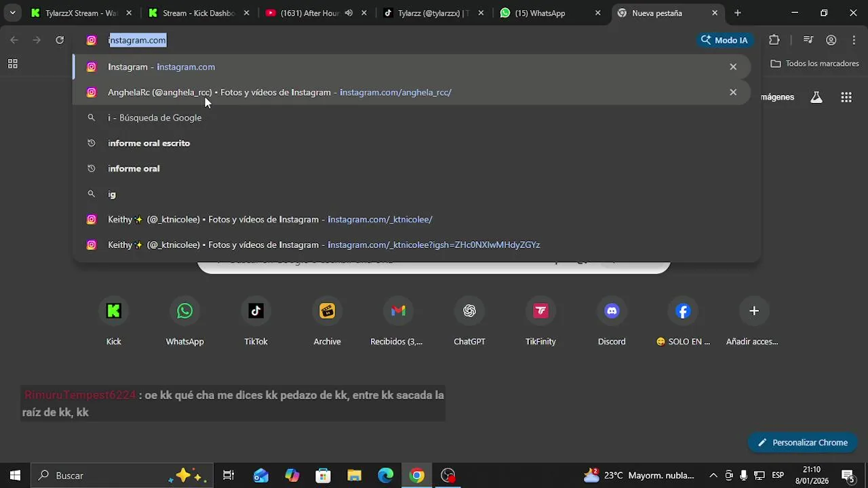Open the tab groups grid icon in the bookmarks bar
Screen dimensions: 868x488
(12, 64)
